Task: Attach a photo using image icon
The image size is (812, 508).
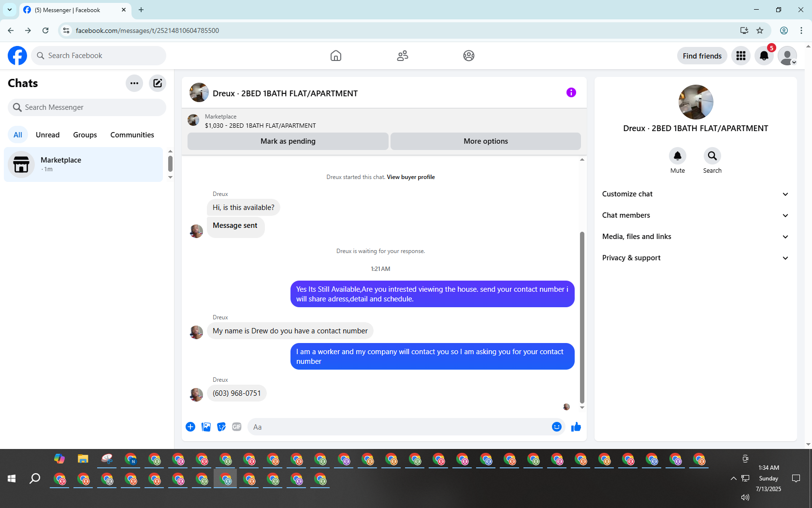Action: (x=206, y=427)
